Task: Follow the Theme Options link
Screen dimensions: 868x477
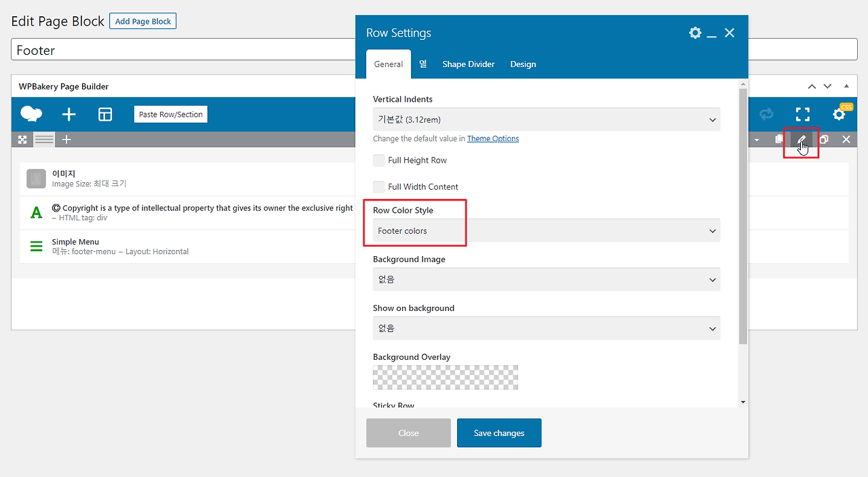Action: (493, 138)
